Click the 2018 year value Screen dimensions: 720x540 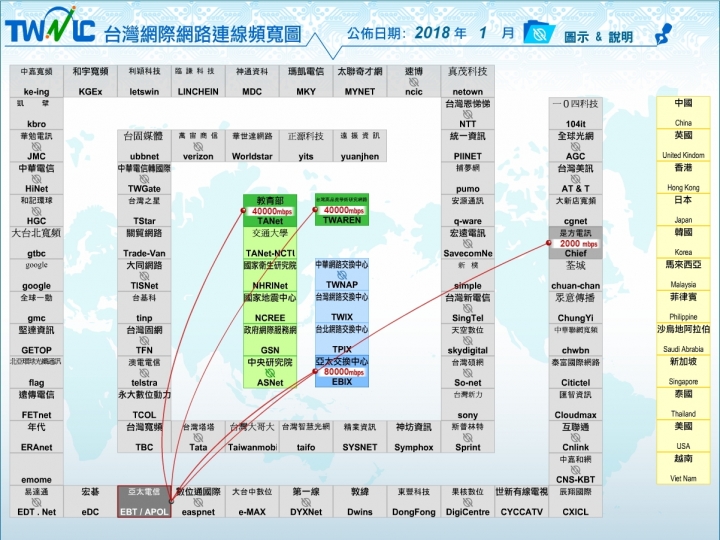432,33
